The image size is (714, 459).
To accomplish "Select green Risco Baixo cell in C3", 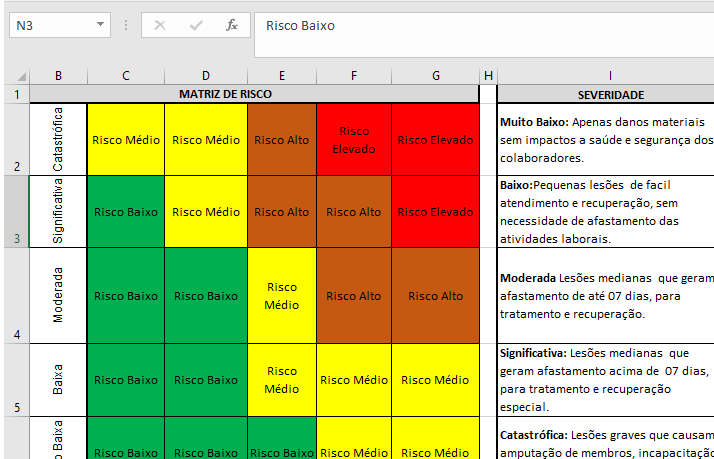I will click(125, 212).
